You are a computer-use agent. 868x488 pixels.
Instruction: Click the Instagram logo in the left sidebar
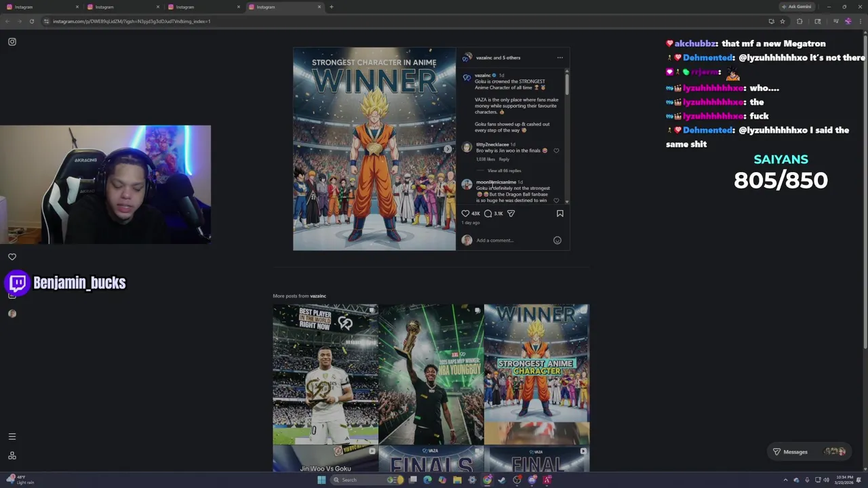[12, 42]
